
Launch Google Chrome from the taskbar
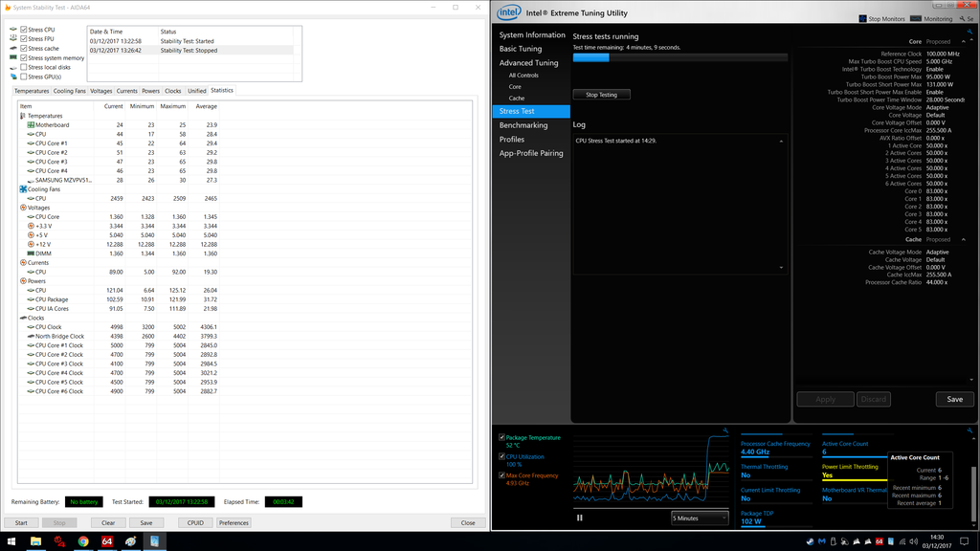coord(83,541)
